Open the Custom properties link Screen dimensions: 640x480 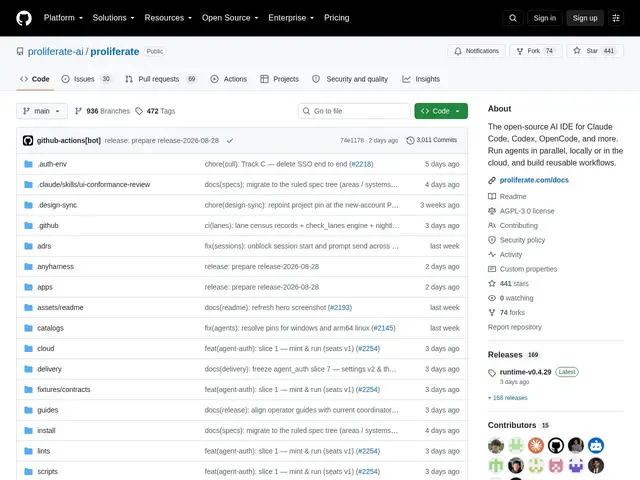528,269
